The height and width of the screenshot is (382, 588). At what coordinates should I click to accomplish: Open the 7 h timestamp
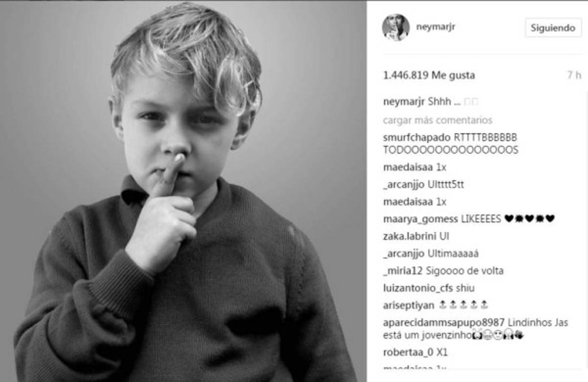pos(574,75)
